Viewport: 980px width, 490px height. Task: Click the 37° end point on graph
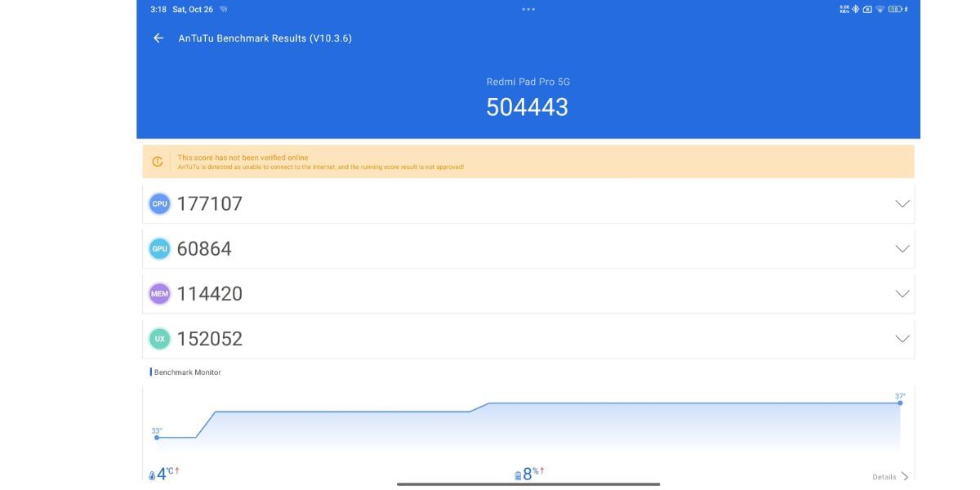(900, 403)
